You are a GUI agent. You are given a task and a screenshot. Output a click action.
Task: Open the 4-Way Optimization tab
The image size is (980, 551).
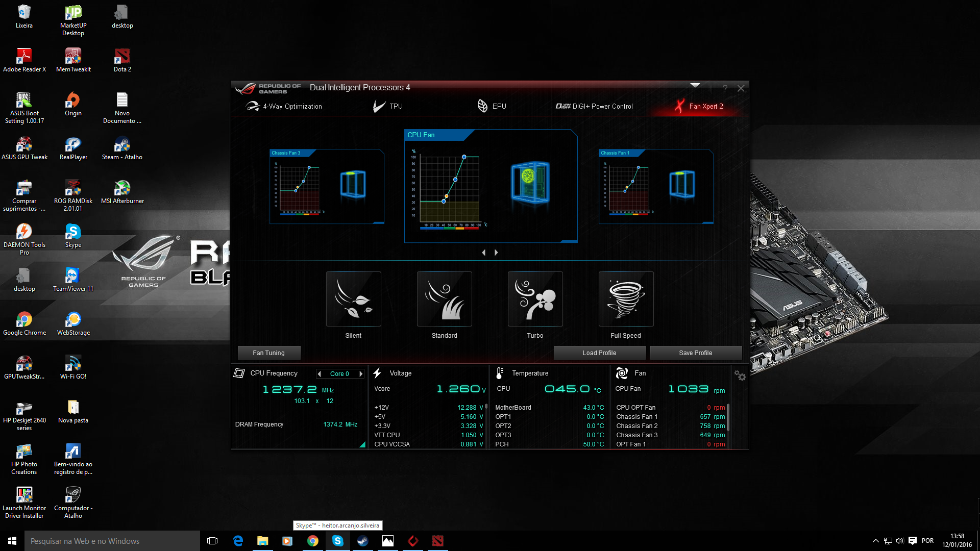coord(284,106)
